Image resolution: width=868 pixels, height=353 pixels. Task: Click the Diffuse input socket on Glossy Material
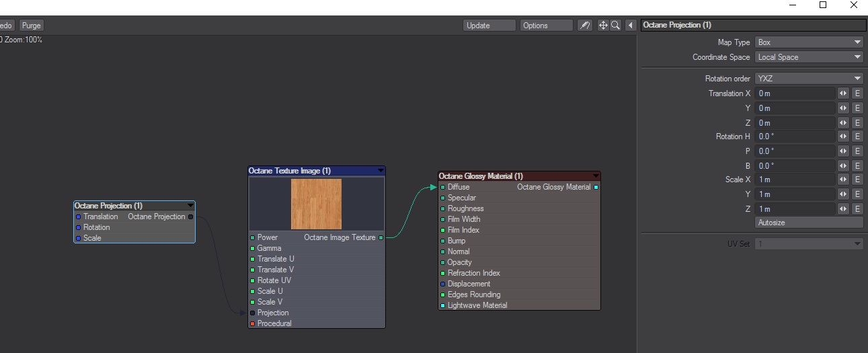[x=442, y=187]
